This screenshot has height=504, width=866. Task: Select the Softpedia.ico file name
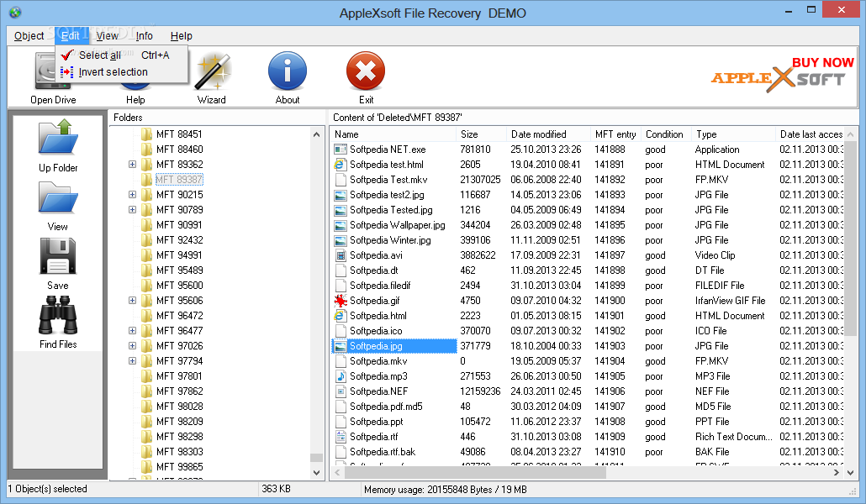click(x=376, y=331)
